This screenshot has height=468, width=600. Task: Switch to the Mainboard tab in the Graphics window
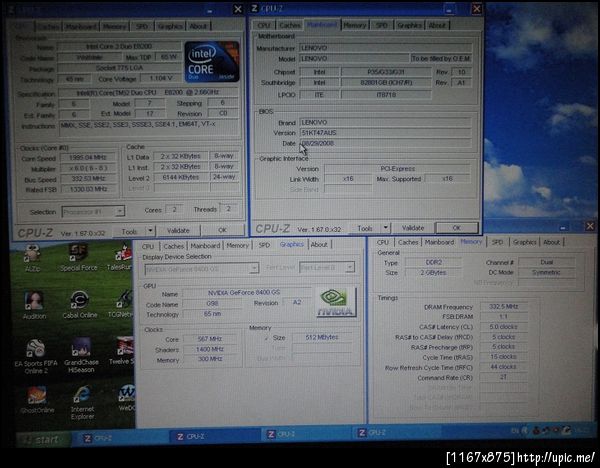point(205,246)
